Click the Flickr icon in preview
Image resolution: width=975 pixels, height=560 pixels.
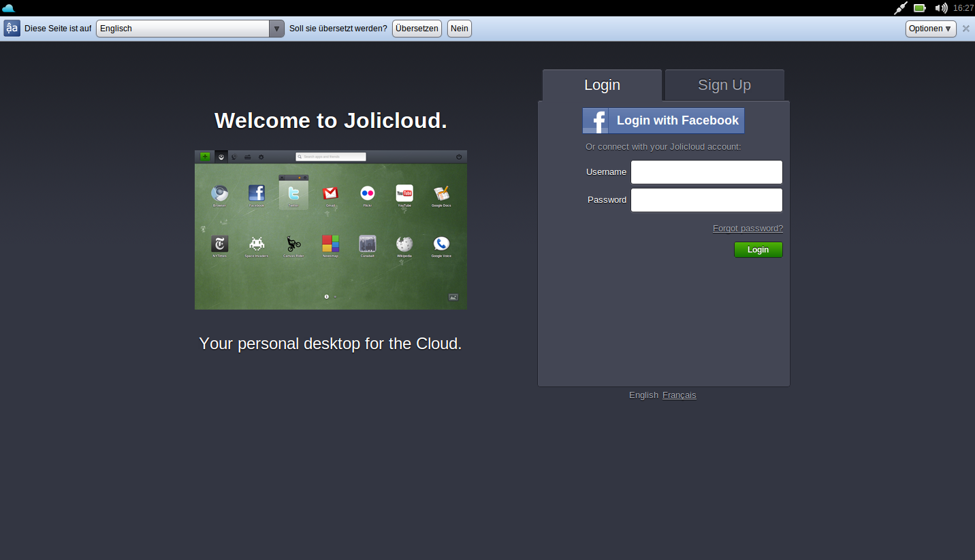point(368,193)
